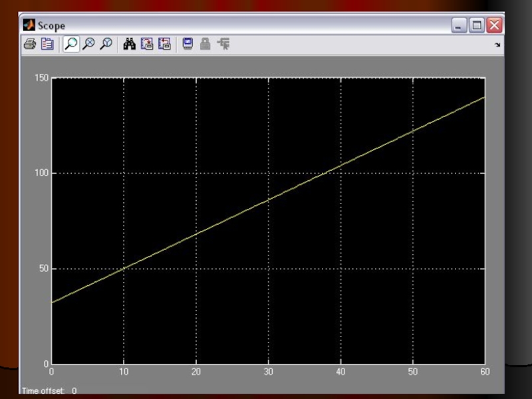Click the Autoscale binoculars icon
Viewport: 532px width, 399px height.
[x=129, y=44]
